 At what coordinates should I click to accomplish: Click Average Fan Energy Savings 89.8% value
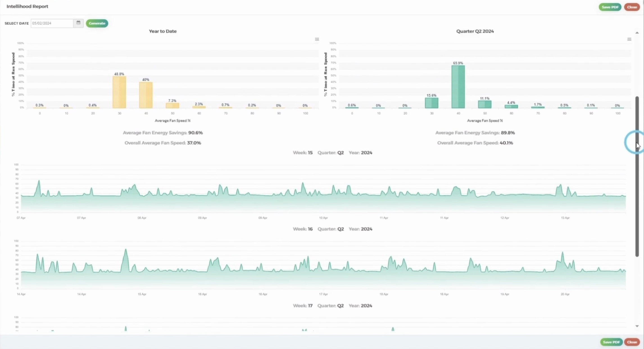click(508, 133)
